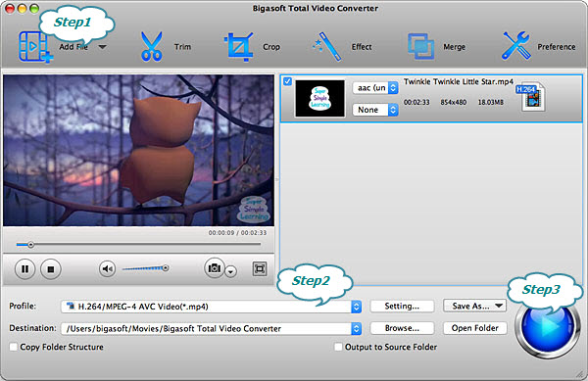Click the H.264 output format icon
Image resolution: width=588 pixels, height=381 pixels.
tap(532, 96)
